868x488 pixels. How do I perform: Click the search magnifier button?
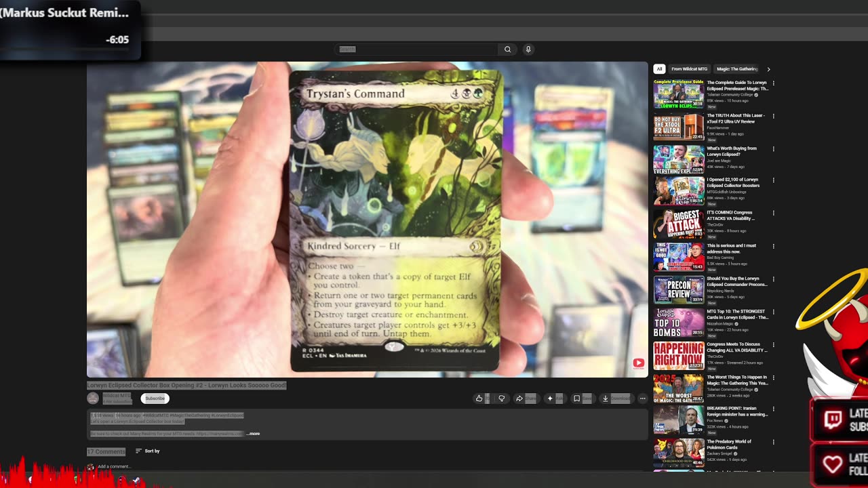507,49
